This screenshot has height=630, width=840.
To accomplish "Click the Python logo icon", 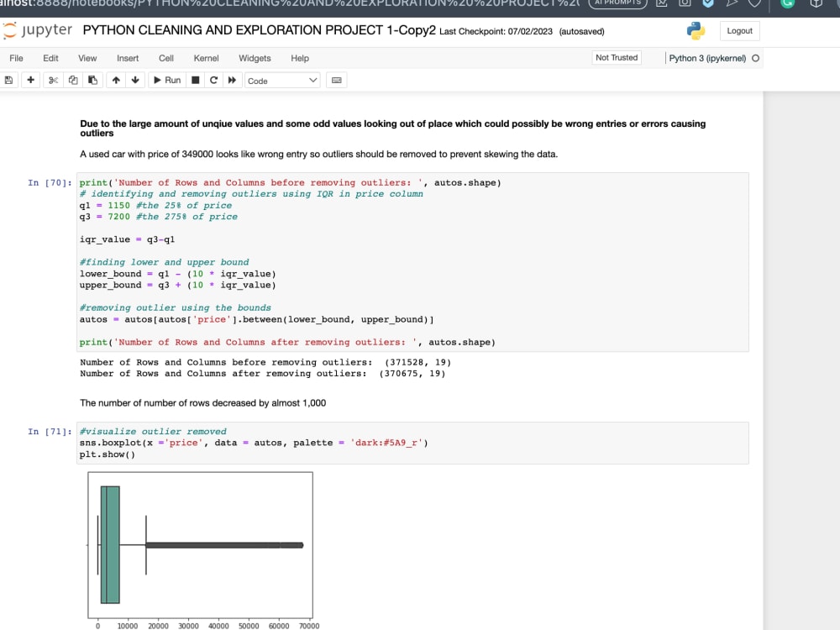I will 696,30.
